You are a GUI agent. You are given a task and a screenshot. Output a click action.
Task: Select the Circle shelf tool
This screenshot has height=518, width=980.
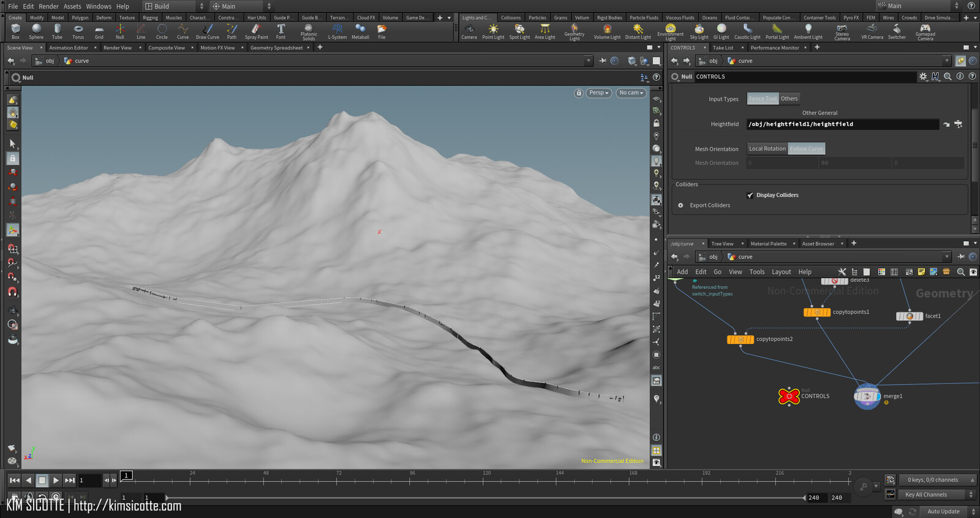(x=162, y=32)
